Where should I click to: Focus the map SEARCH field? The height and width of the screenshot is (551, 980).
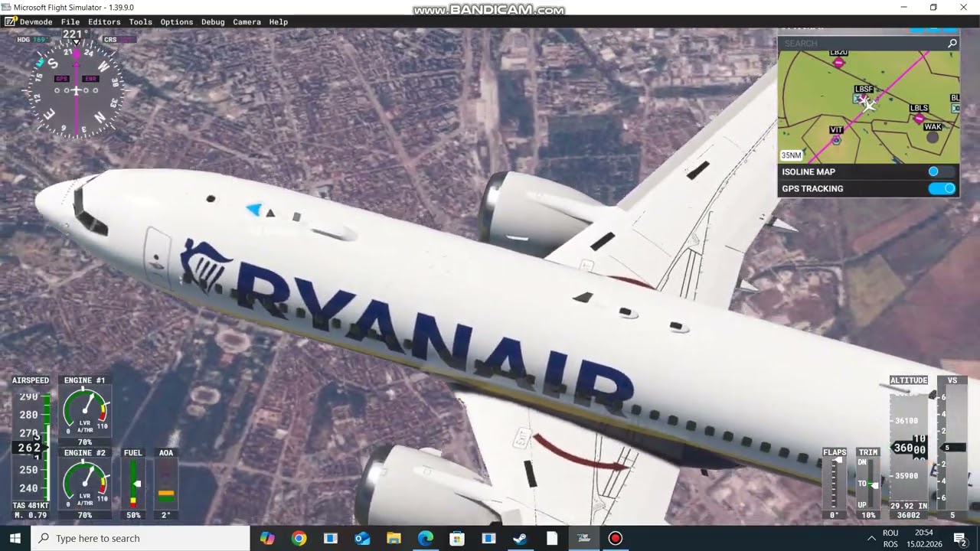point(862,44)
